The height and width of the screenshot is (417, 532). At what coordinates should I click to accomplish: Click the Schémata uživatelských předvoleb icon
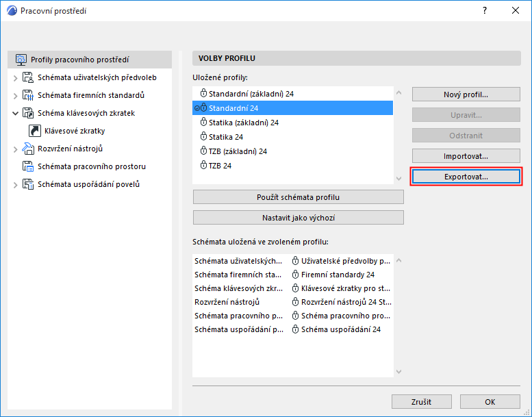28,77
